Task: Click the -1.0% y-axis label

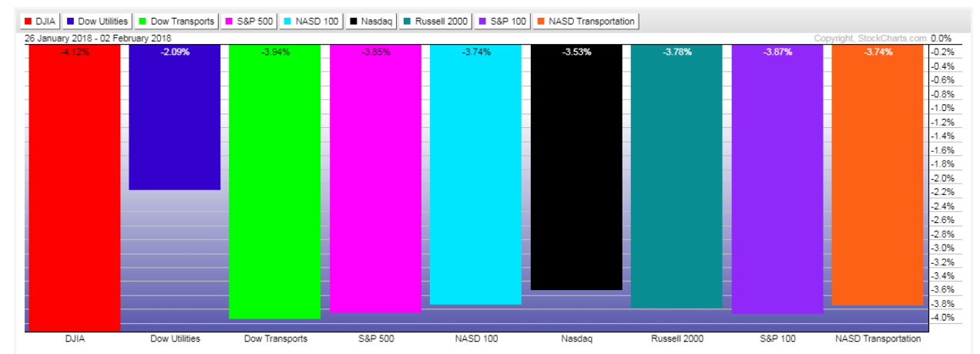Action: click(x=942, y=108)
